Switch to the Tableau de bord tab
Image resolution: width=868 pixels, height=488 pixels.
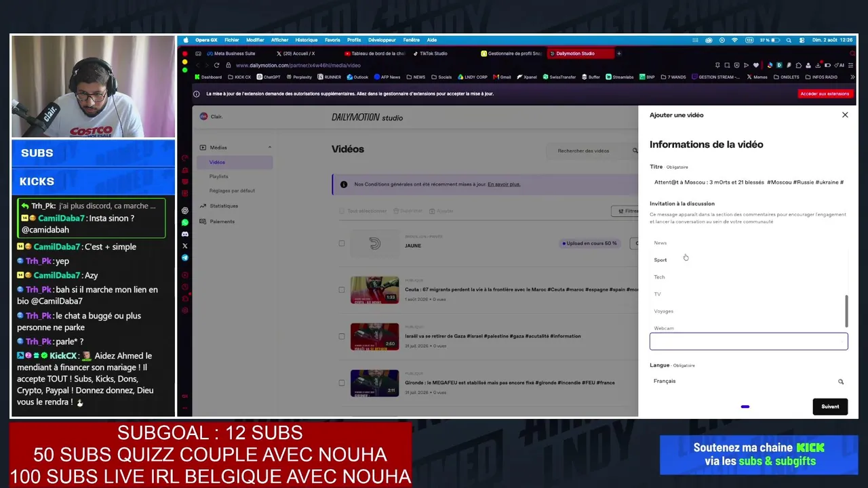(374, 54)
